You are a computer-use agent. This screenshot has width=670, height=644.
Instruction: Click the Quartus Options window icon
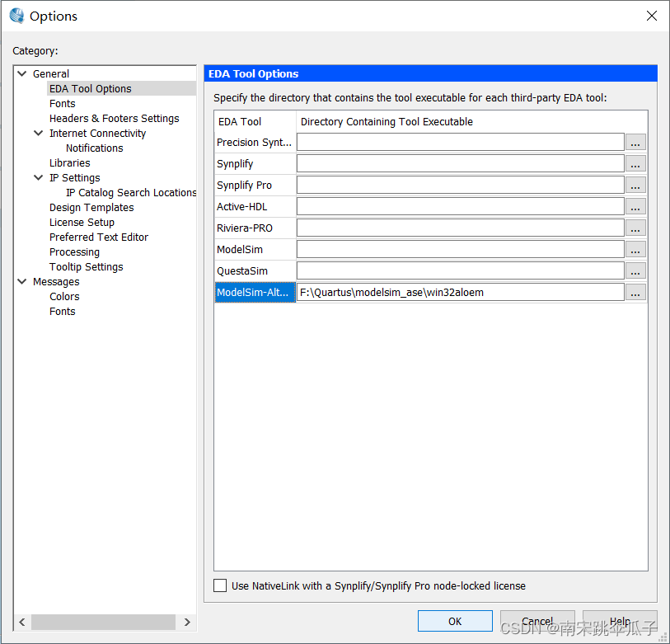click(x=17, y=16)
